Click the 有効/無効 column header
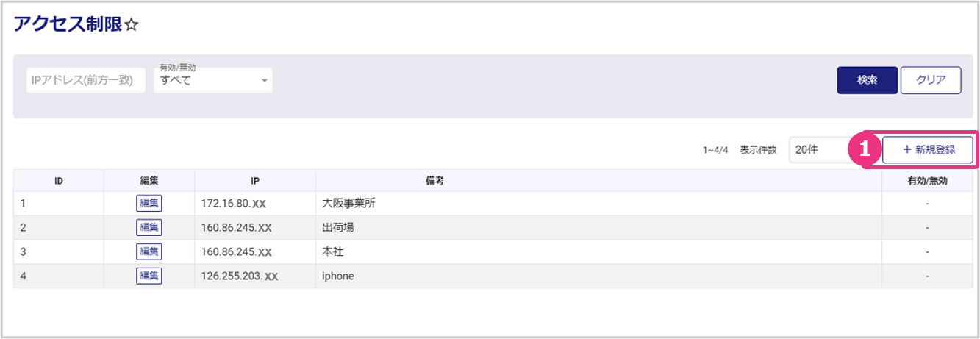This screenshot has height=339, width=980. [928, 181]
